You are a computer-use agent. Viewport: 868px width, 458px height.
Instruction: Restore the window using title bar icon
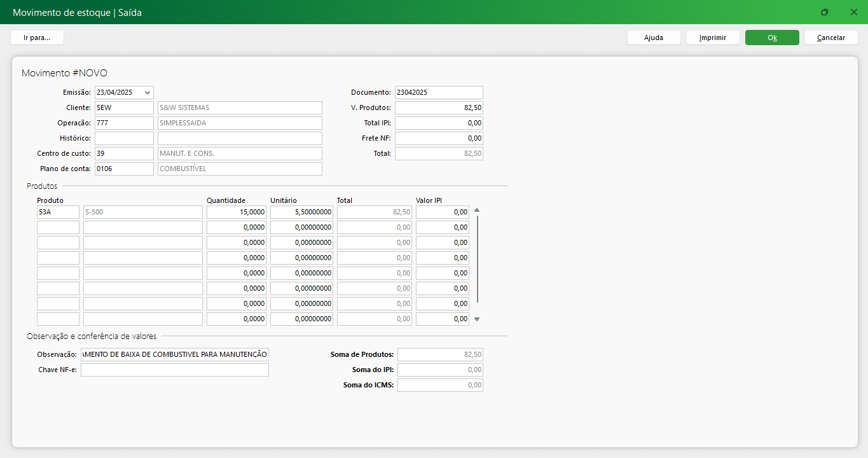pyautogui.click(x=824, y=12)
